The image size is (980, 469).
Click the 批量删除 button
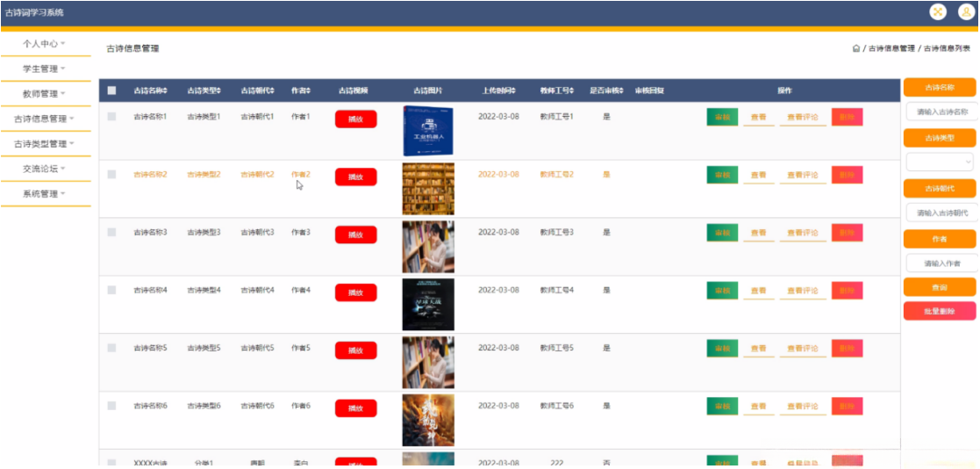[940, 311]
